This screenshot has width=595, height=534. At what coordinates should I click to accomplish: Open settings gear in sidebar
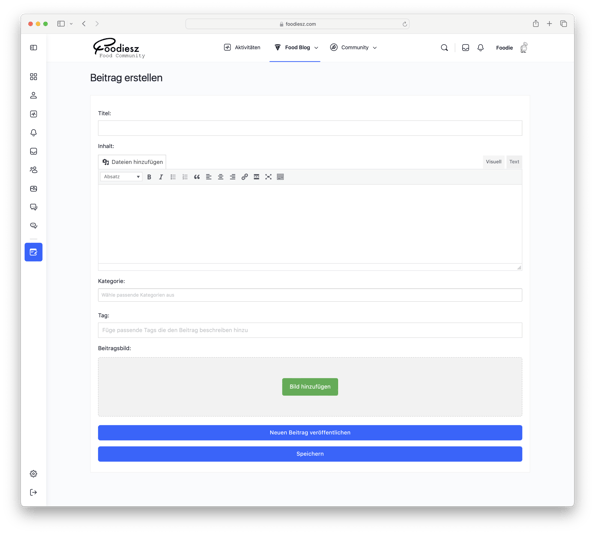pyautogui.click(x=33, y=474)
